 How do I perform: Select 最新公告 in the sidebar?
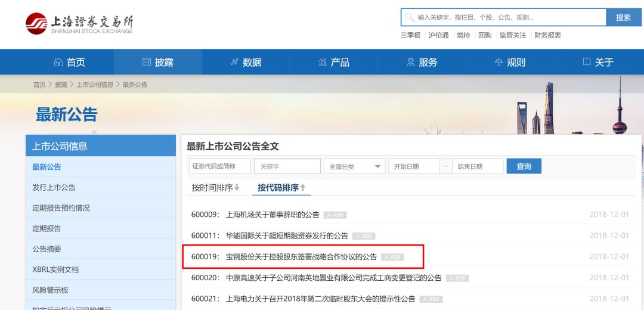(x=101, y=167)
